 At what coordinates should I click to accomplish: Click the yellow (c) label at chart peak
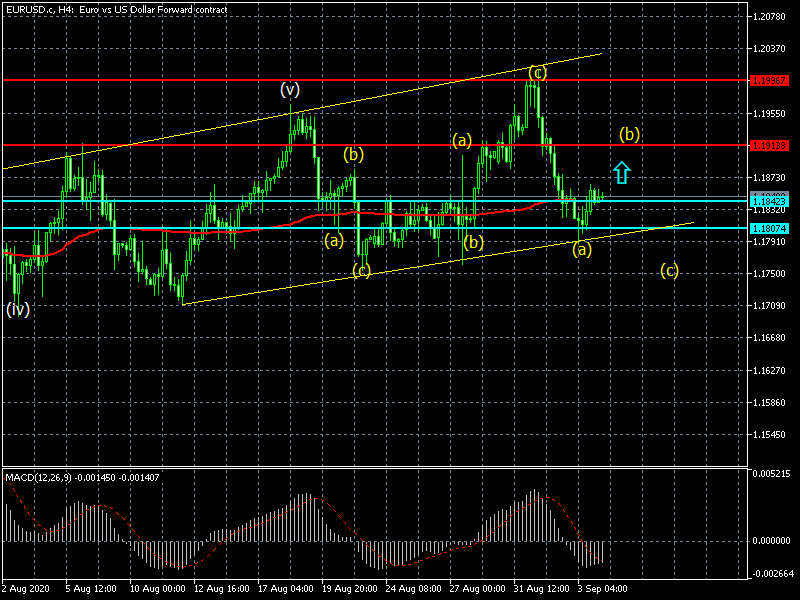(537, 72)
